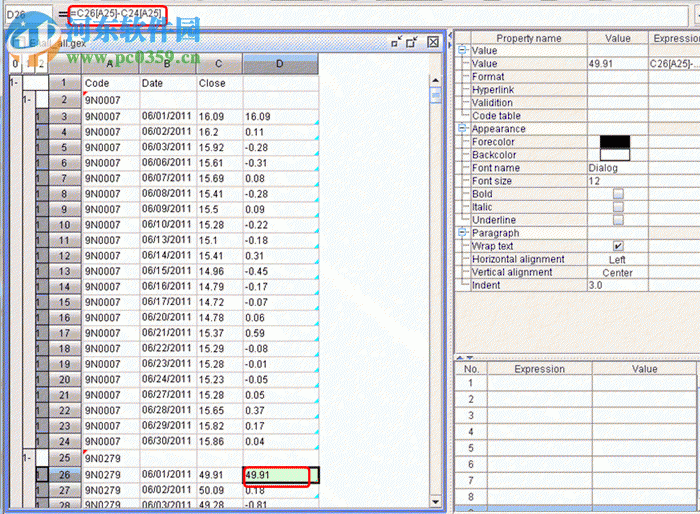Select column D header
Viewport: 700px width, 514px height.
[x=279, y=64]
